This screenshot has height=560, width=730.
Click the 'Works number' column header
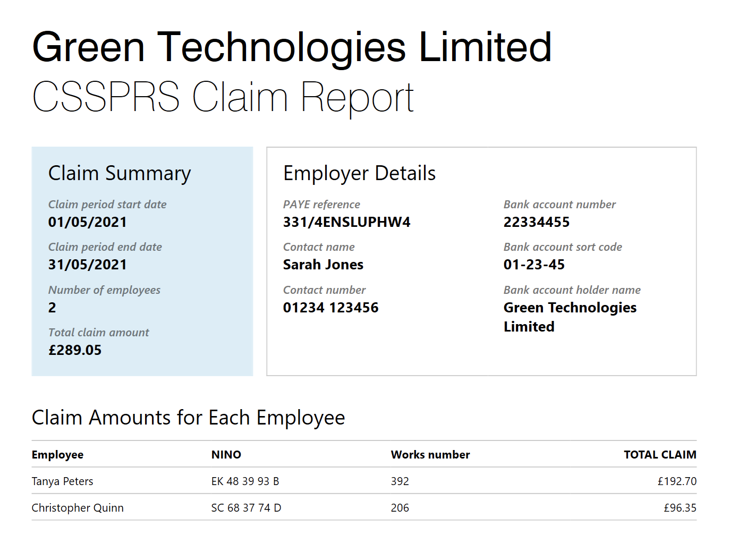tap(430, 455)
